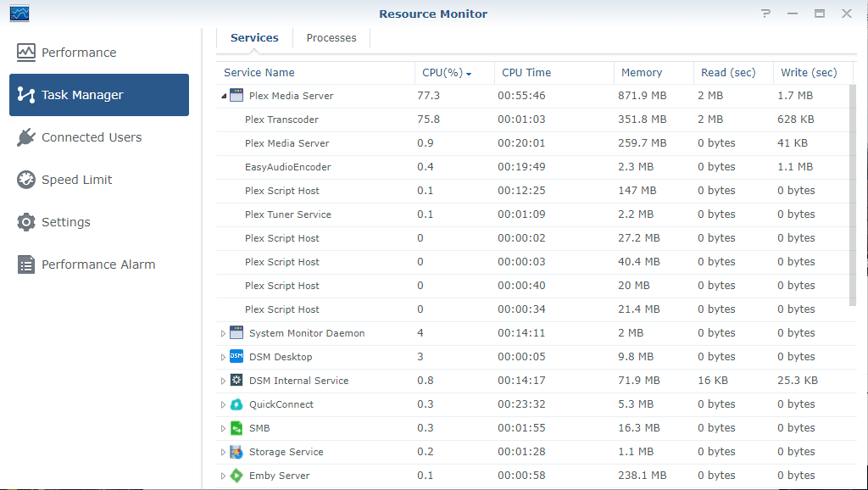Click the 238.1 MB memory value

[643, 476]
